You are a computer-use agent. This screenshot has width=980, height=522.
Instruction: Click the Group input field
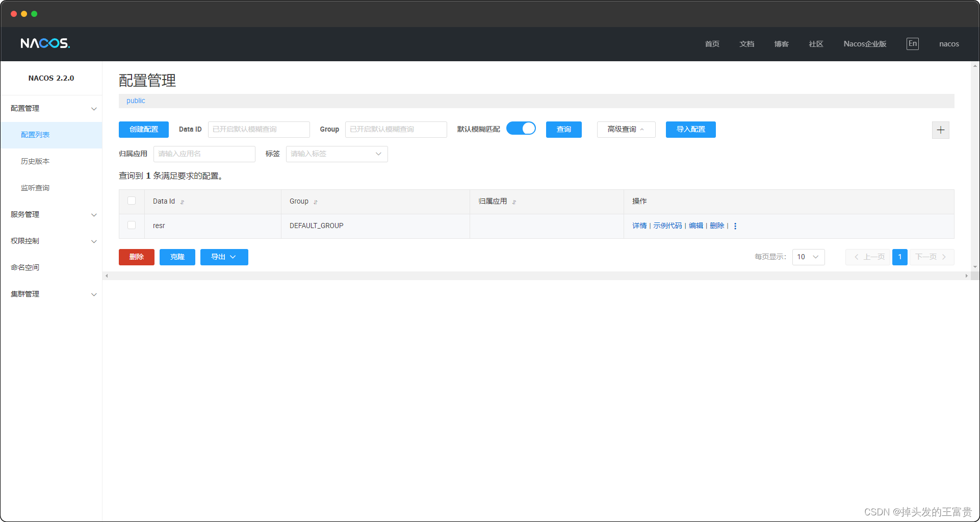click(x=396, y=130)
